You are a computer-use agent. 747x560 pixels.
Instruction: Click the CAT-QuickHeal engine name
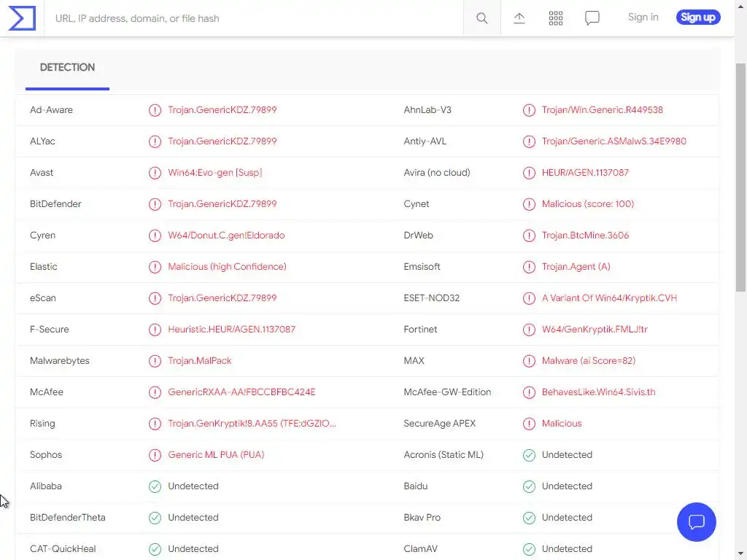pyautogui.click(x=63, y=548)
